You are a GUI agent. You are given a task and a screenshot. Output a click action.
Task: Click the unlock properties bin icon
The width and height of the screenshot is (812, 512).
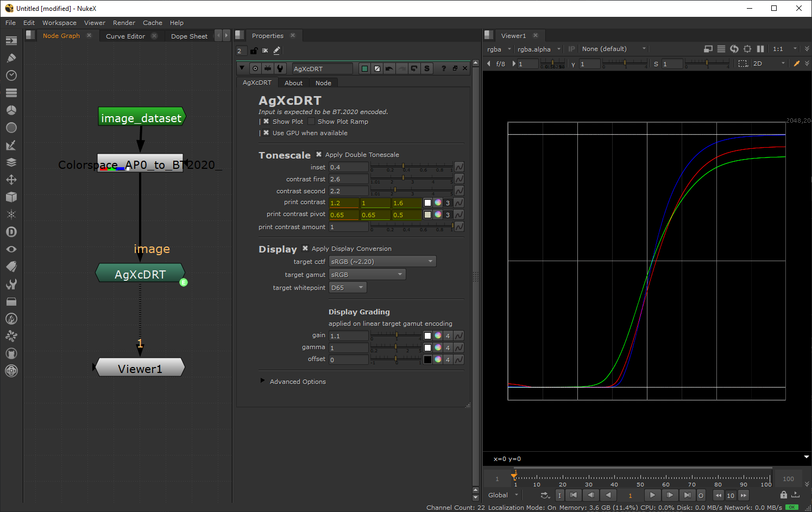coord(254,50)
